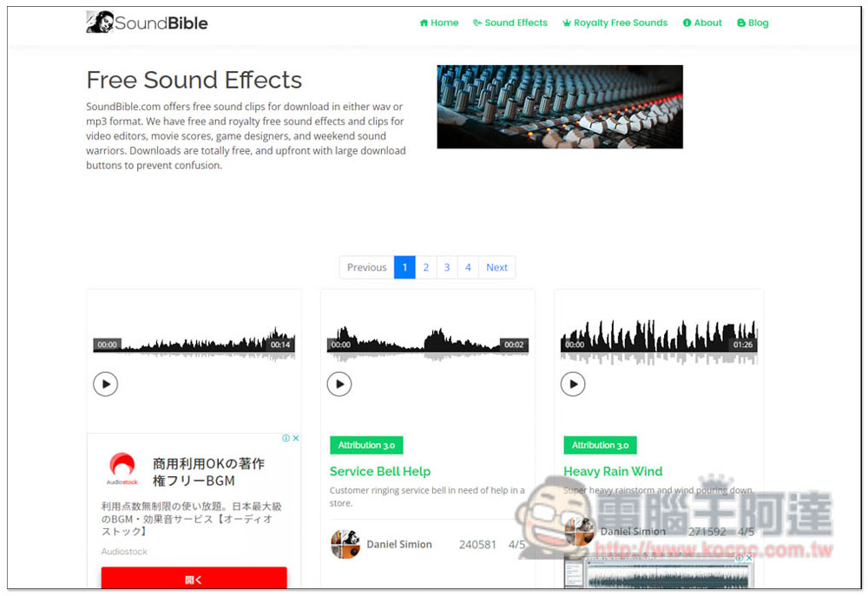Open Sound Effects nav link
Viewport: 868px width, 596px height.
(x=510, y=23)
